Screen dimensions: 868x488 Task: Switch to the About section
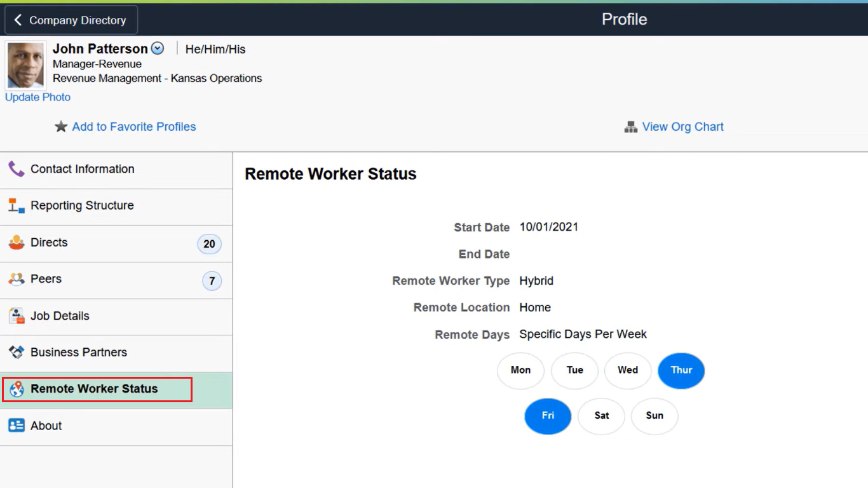click(x=46, y=425)
